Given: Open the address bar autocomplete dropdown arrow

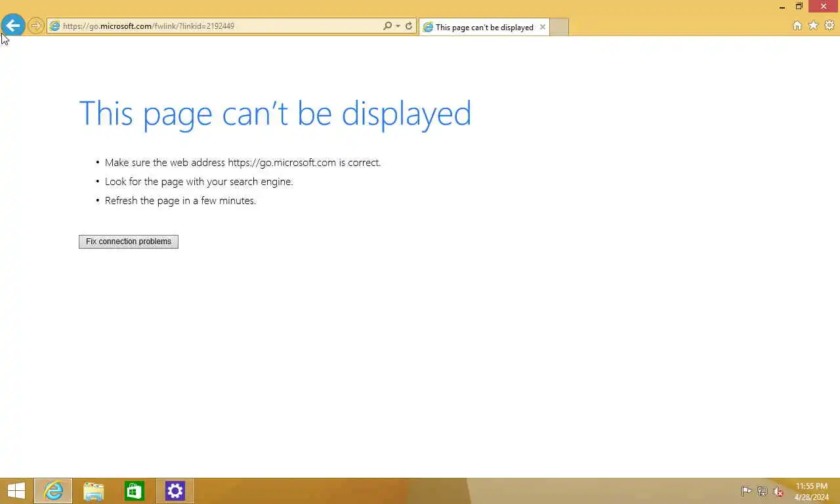Looking at the screenshot, I should 398,26.
